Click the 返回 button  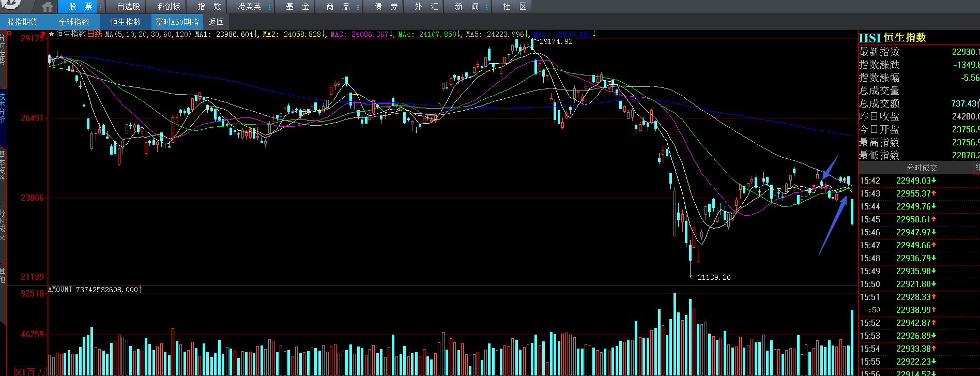click(x=216, y=22)
